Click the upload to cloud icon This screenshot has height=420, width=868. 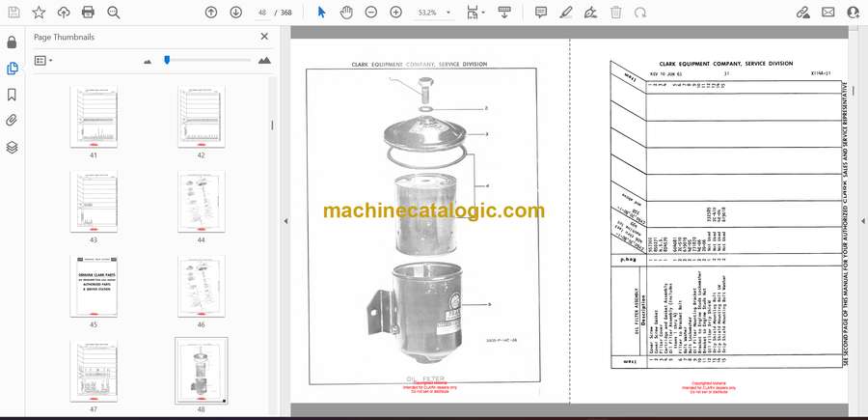tap(64, 13)
